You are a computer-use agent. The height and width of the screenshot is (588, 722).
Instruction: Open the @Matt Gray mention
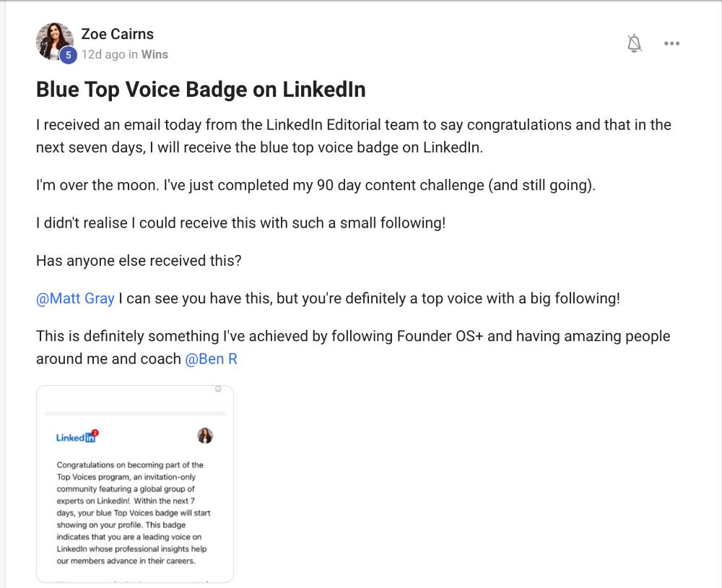click(75, 298)
